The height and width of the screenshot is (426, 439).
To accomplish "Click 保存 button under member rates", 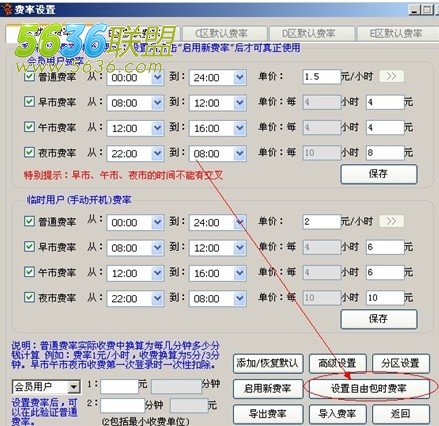I will tap(379, 174).
